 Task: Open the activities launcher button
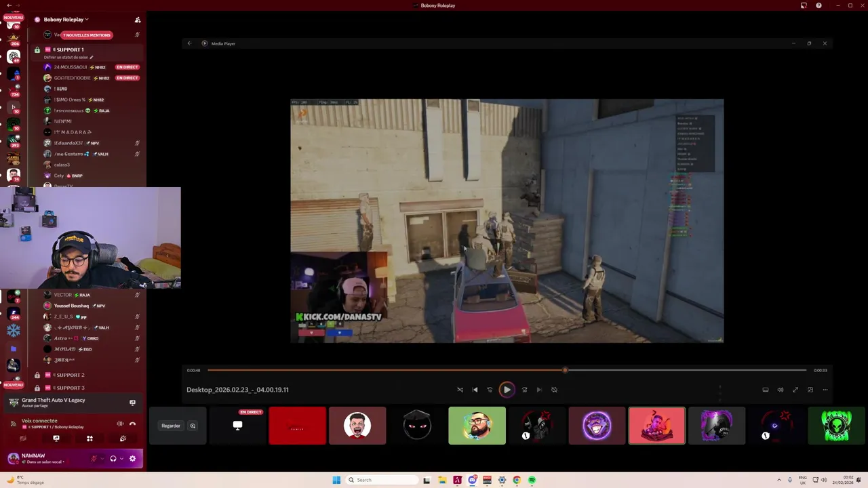[x=90, y=439]
